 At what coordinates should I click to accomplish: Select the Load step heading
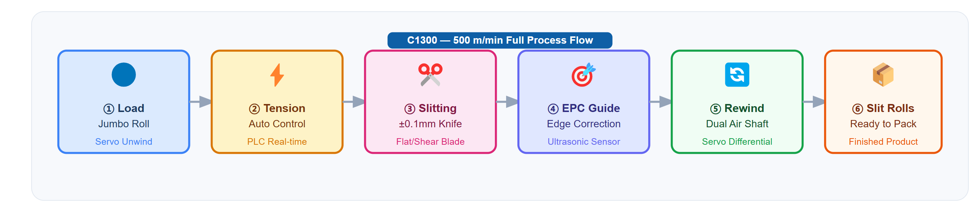(x=124, y=108)
